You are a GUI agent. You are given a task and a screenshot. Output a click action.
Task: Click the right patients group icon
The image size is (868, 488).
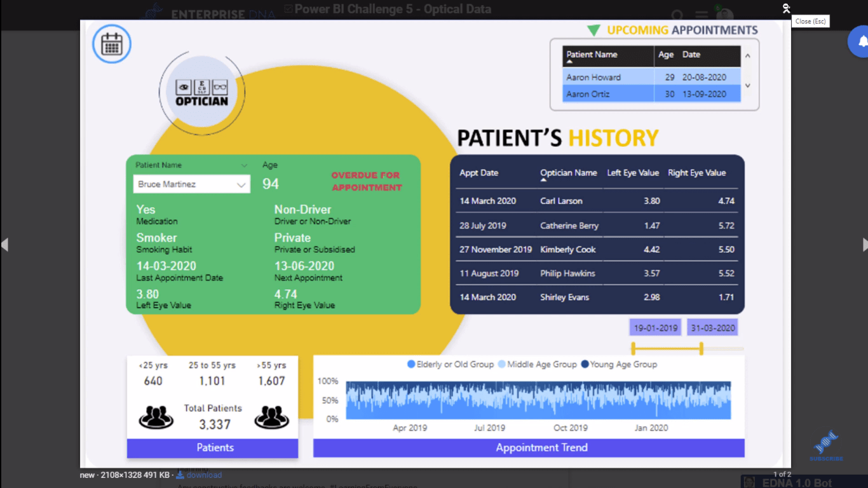[272, 417]
